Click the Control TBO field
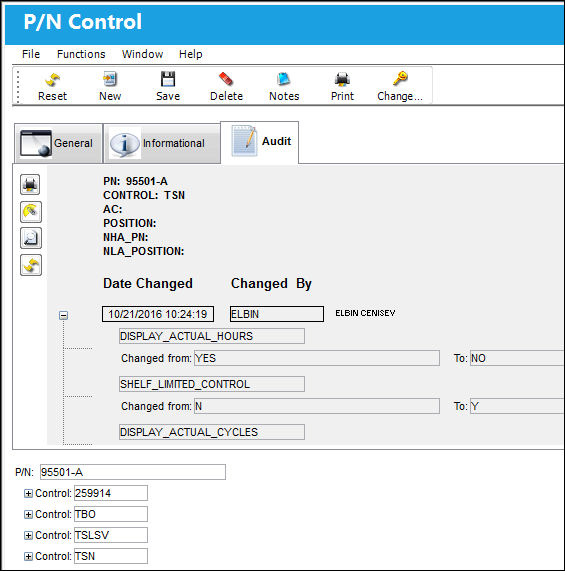 [111, 514]
